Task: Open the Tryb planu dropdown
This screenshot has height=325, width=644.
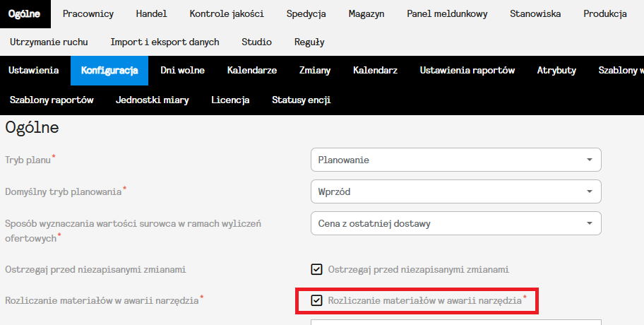Action: point(455,160)
